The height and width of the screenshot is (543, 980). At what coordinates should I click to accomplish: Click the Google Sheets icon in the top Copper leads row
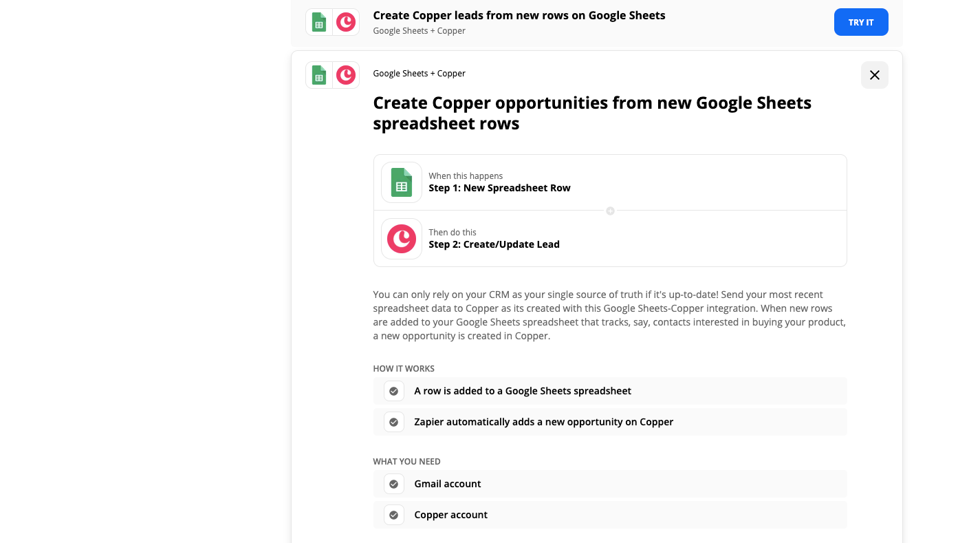click(x=319, y=22)
